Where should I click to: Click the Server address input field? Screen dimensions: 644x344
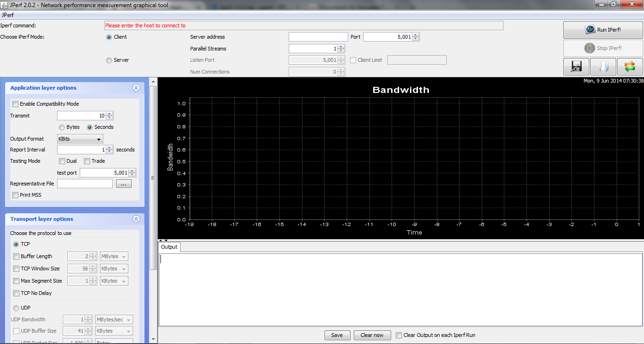[318, 37]
